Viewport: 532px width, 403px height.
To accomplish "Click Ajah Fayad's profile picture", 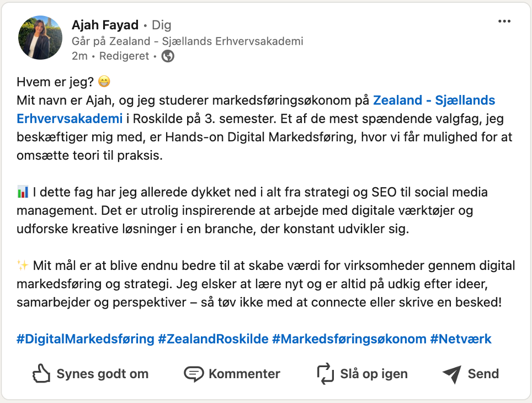I will click(x=40, y=38).
